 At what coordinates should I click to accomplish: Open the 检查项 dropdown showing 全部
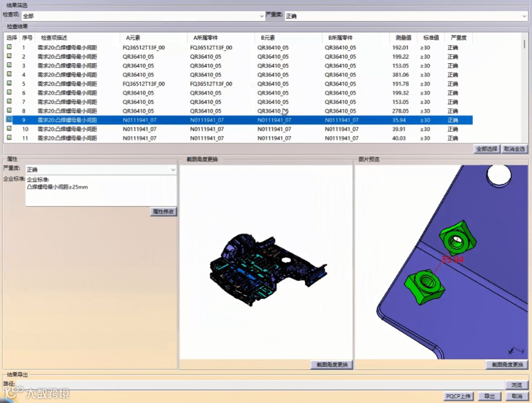tap(143, 16)
